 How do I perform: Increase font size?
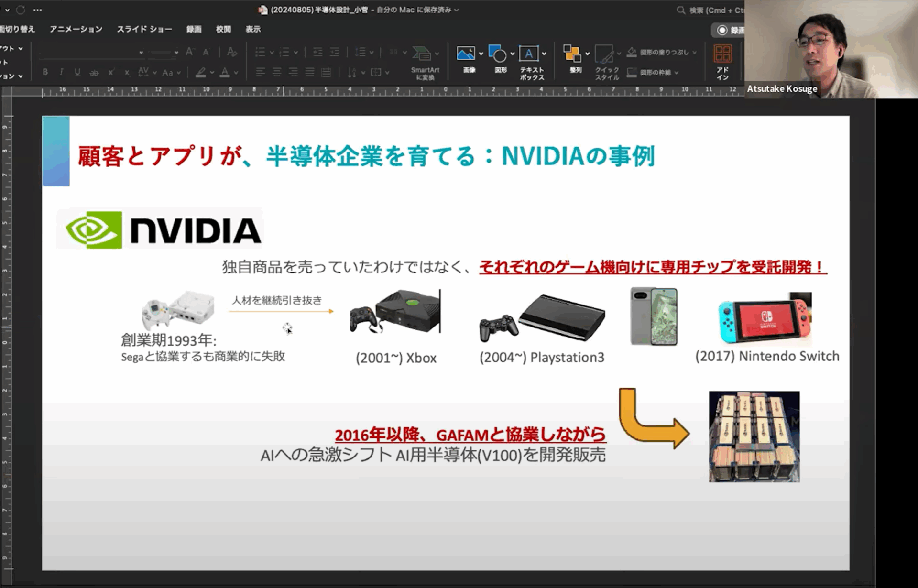pos(190,52)
